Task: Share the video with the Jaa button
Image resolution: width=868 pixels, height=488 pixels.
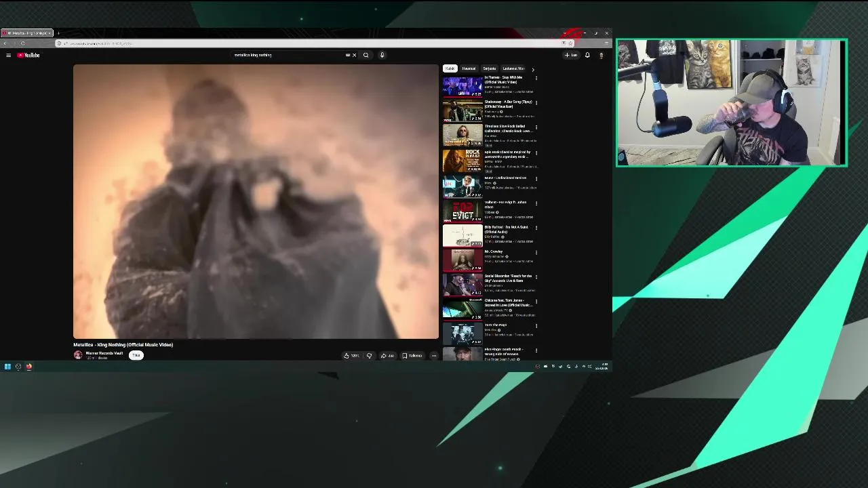Action: [x=387, y=355]
